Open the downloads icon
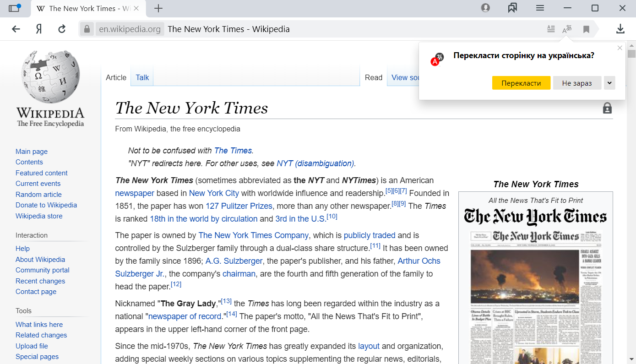636x364 pixels. click(620, 29)
